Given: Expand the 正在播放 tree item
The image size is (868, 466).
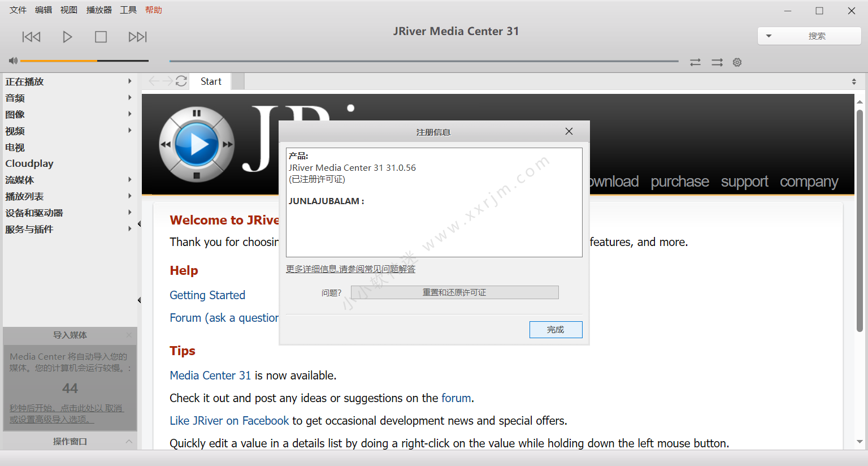Looking at the screenshot, I should [130, 81].
